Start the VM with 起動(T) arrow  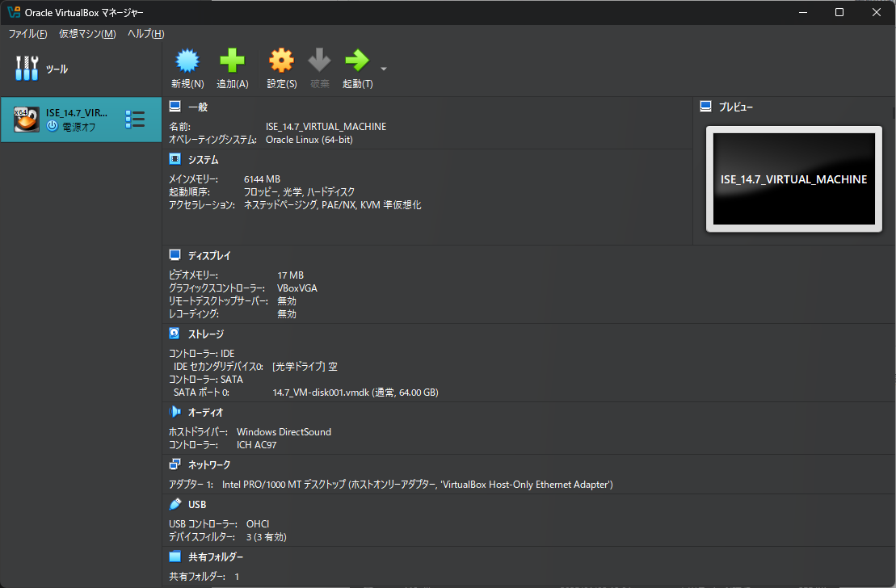pyautogui.click(x=357, y=61)
